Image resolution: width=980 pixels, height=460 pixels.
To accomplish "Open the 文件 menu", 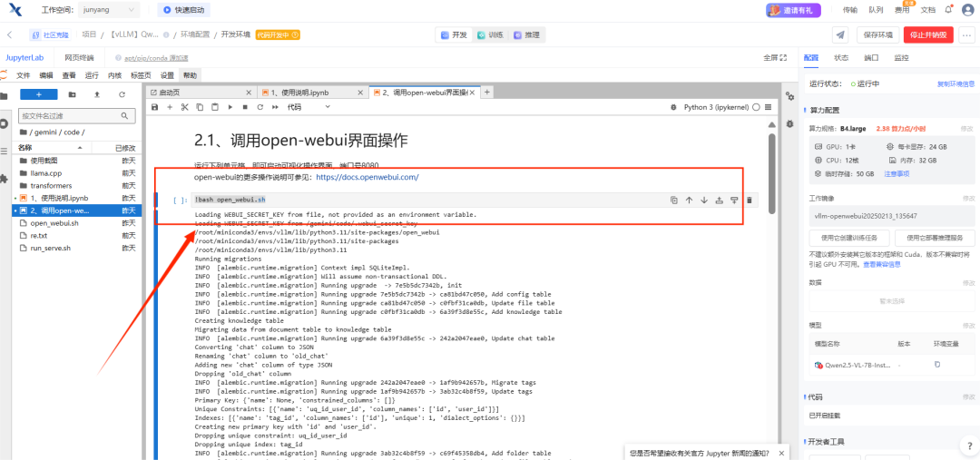I will point(23,75).
